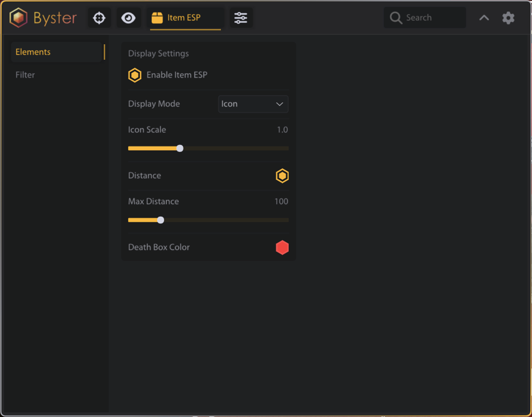Open the Death Box Color picker
The width and height of the screenshot is (532, 417).
[x=282, y=247]
